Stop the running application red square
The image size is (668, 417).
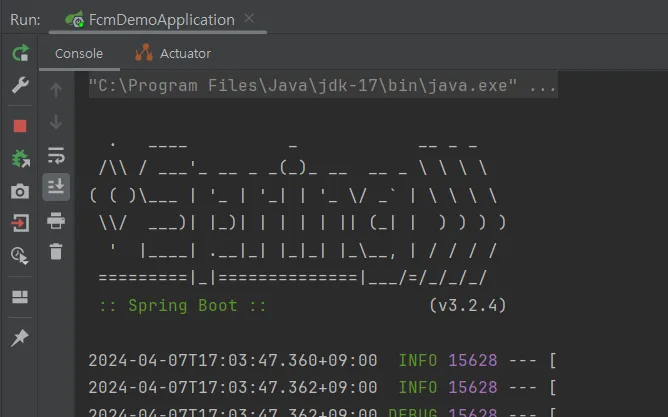point(20,126)
